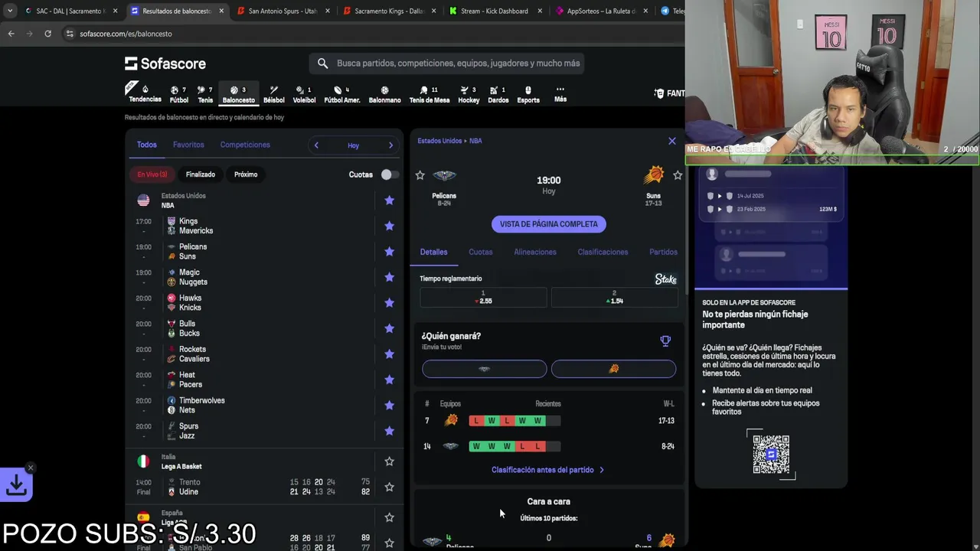Filter by Próximo matches

246,174
